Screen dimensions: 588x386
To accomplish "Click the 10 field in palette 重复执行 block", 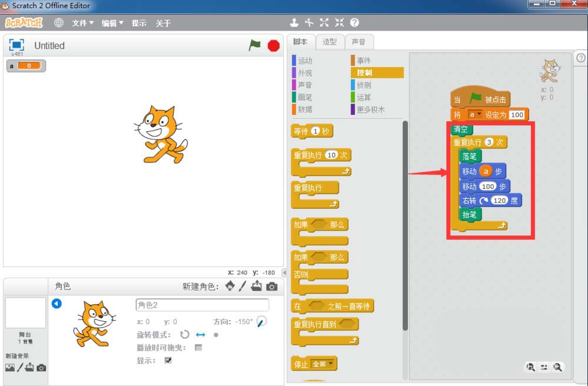I will [332, 155].
